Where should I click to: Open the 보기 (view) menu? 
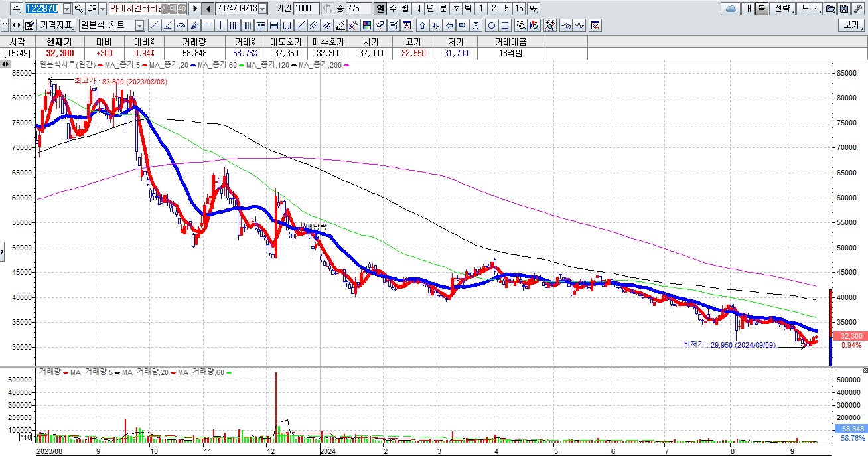click(852, 25)
